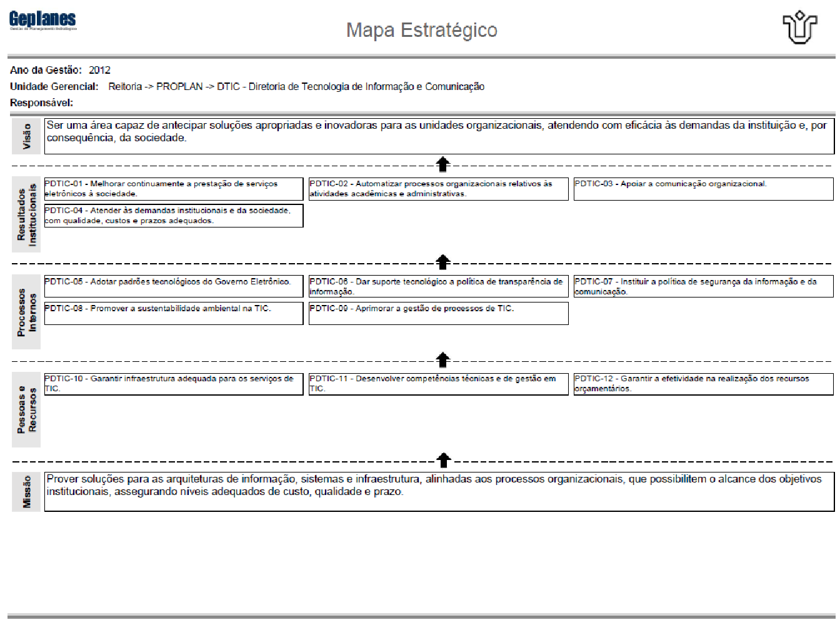Click PDTIC-03 Apoiar a comunicação organizacional box
This screenshot has height=620, width=840.
[x=703, y=189]
